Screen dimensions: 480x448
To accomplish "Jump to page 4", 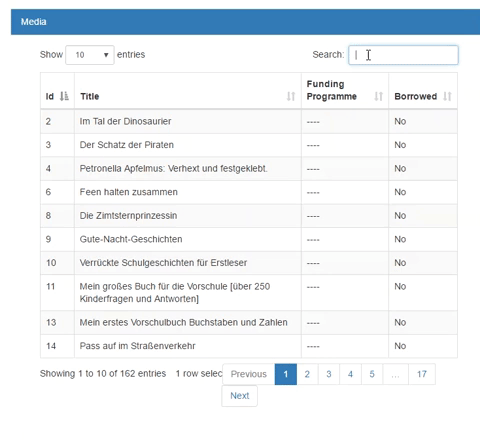I will pyautogui.click(x=350, y=374).
